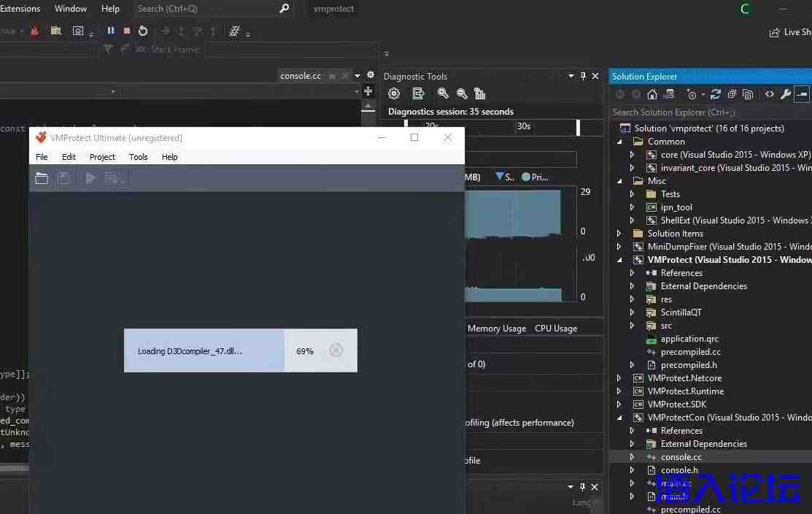Collapse the Misc folder in solution tree

[619, 181]
